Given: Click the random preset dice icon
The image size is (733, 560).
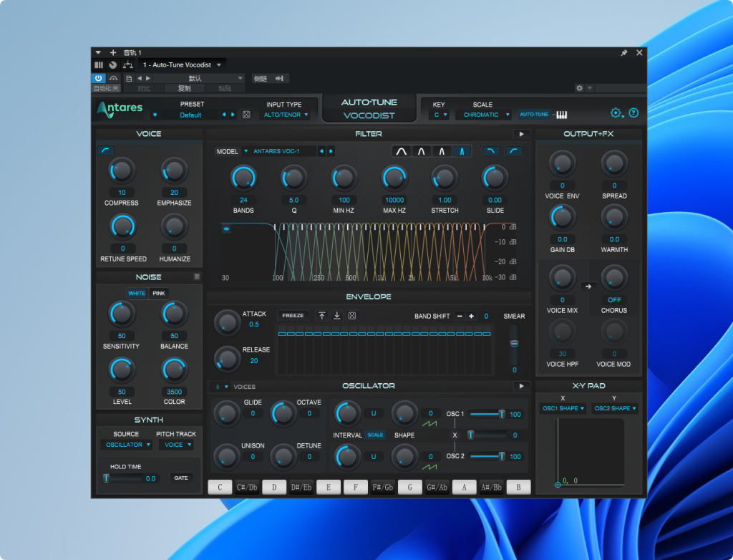Looking at the screenshot, I should pos(246,115).
